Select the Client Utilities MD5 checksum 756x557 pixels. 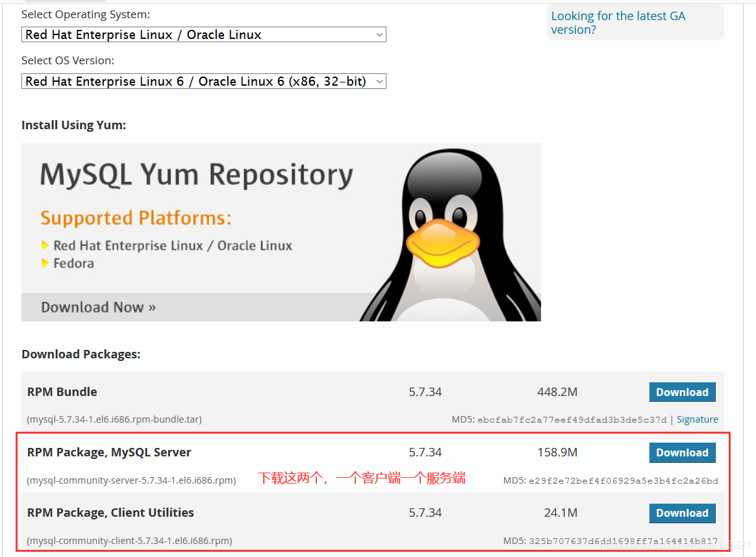coord(624,541)
